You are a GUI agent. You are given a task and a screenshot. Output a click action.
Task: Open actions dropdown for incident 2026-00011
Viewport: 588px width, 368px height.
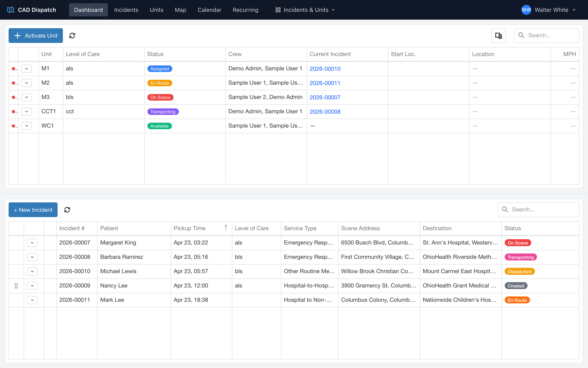point(32,300)
